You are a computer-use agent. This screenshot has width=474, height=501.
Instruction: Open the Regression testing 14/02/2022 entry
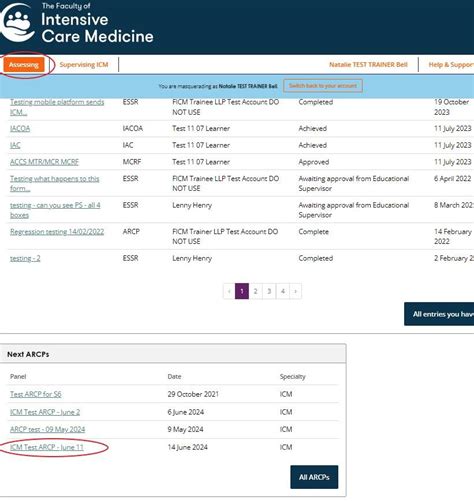click(57, 232)
